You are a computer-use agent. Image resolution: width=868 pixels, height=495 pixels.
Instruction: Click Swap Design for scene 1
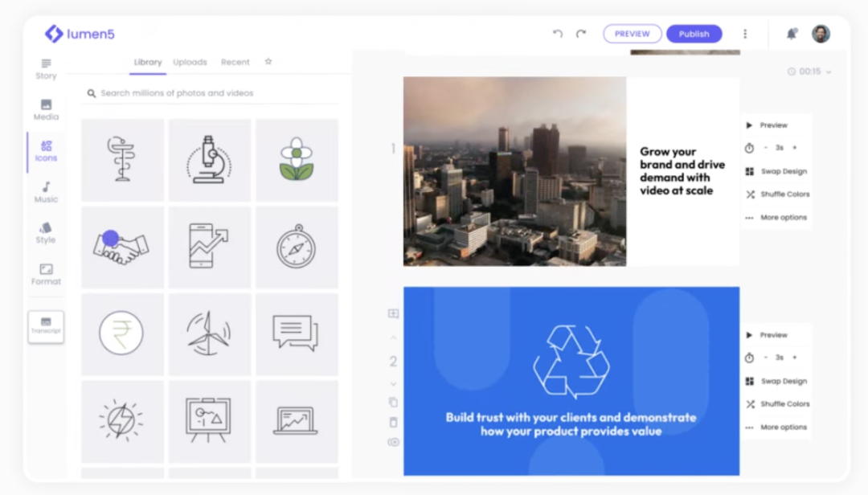(x=776, y=171)
